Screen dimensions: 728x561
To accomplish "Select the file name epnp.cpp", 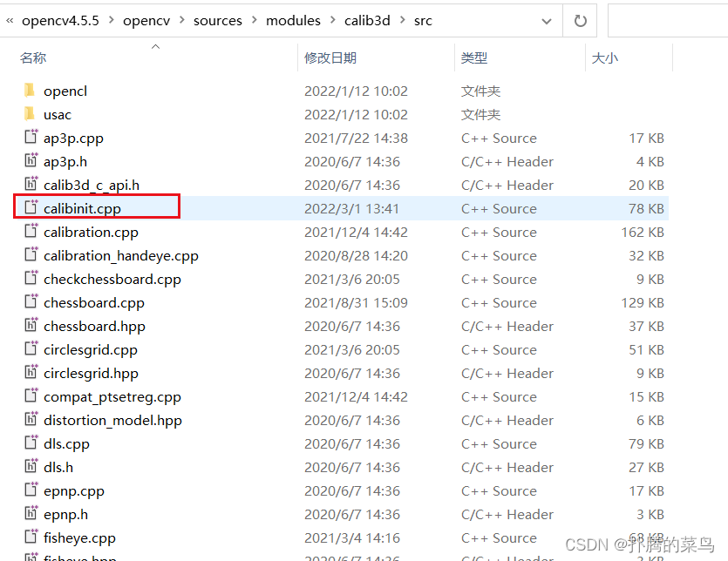I will [x=74, y=491].
